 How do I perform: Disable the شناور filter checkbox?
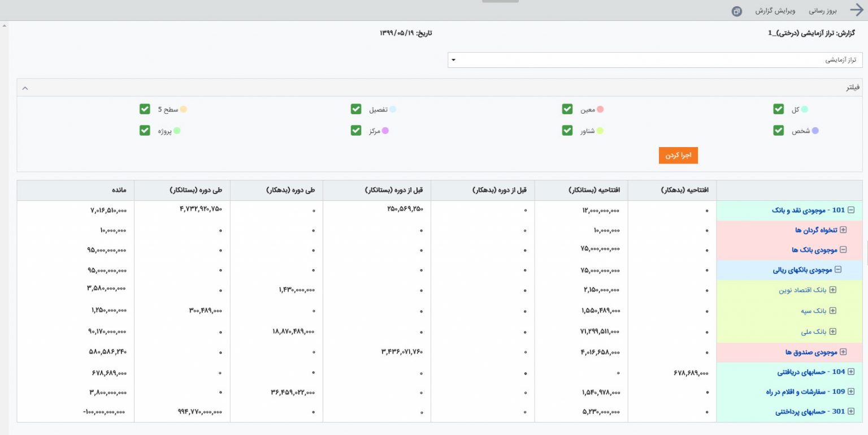click(567, 131)
